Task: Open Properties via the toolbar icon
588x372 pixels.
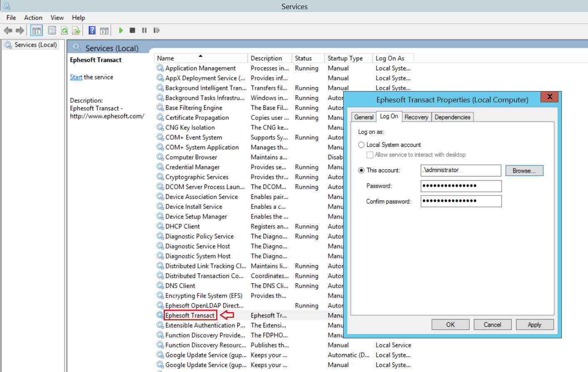Action: pyautogui.click(x=52, y=30)
